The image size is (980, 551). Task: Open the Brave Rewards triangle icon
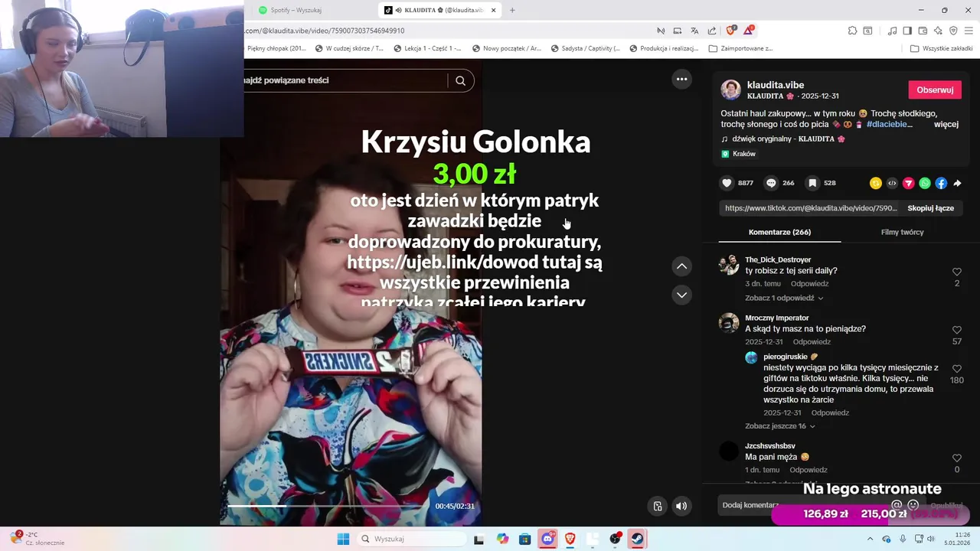click(x=748, y=31)
